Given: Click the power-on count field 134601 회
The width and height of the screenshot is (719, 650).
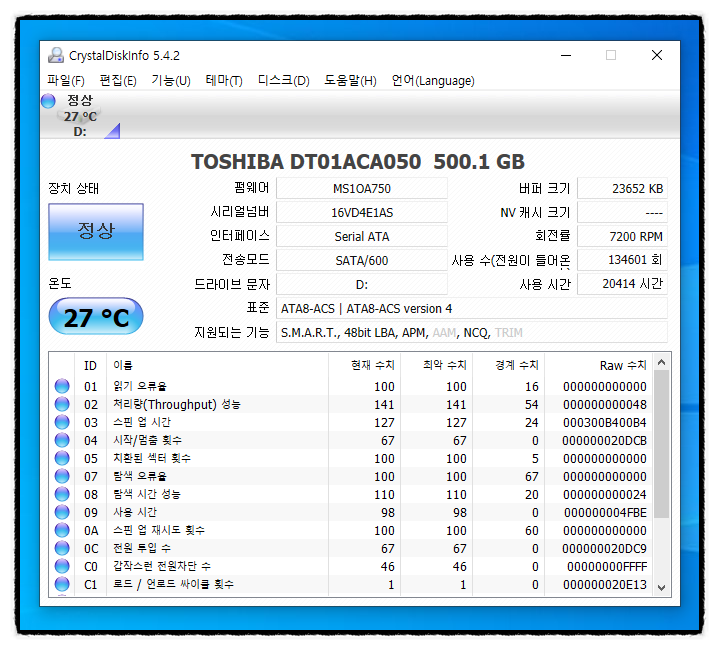Looking at the screenshot, I should (622, 260).
